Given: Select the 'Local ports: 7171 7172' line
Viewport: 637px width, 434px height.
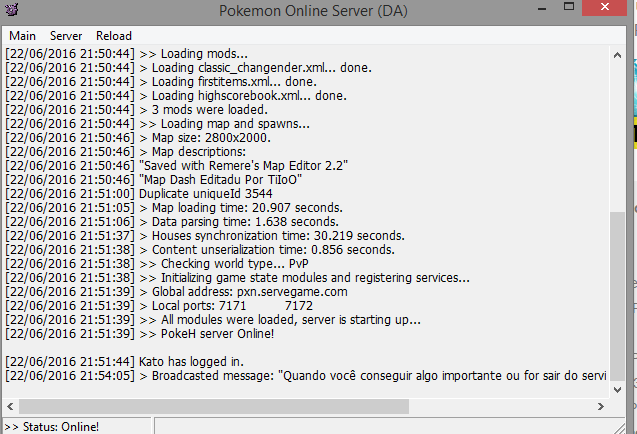Looking at the screenshot, I should pyautogui.click(x=159, y=306).
